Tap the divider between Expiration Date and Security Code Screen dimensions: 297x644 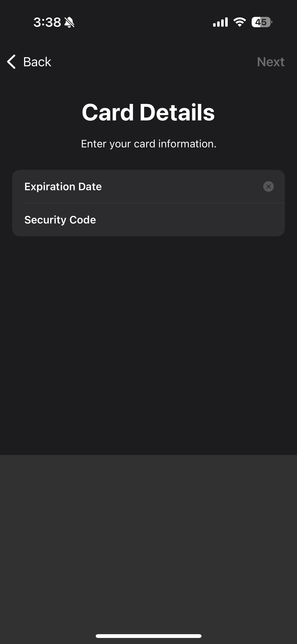point(154,203)
